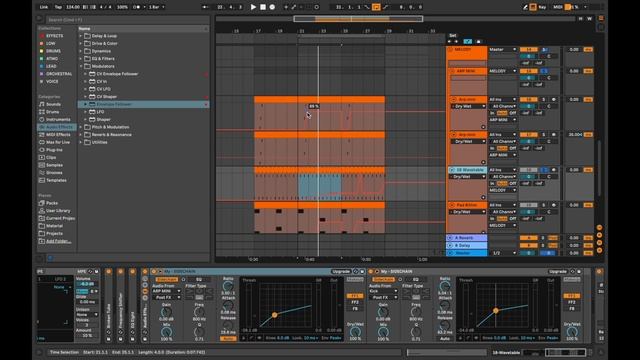This screenshot has height=360, width=640.
Task: Unfold the A Delay return track
Action: click(x=450, y=245)
